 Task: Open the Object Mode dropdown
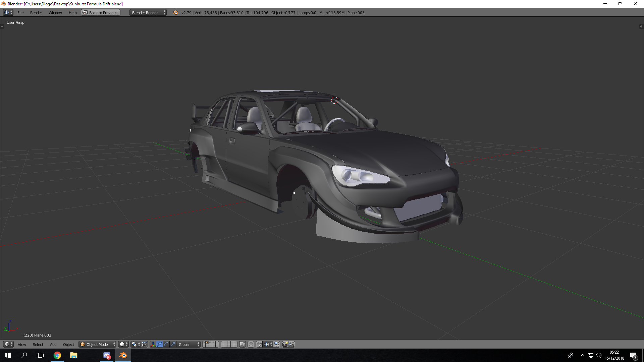pos(97,344)
